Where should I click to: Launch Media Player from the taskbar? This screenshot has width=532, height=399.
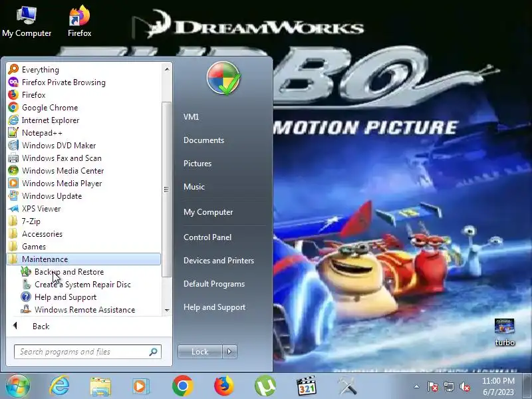(140, 386)
